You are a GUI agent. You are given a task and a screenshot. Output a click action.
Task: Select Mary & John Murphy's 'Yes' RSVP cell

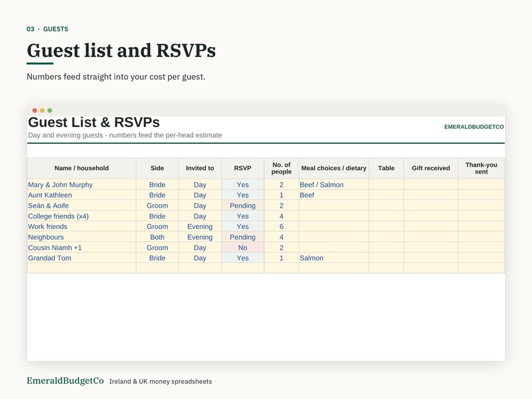pos(243,185)
